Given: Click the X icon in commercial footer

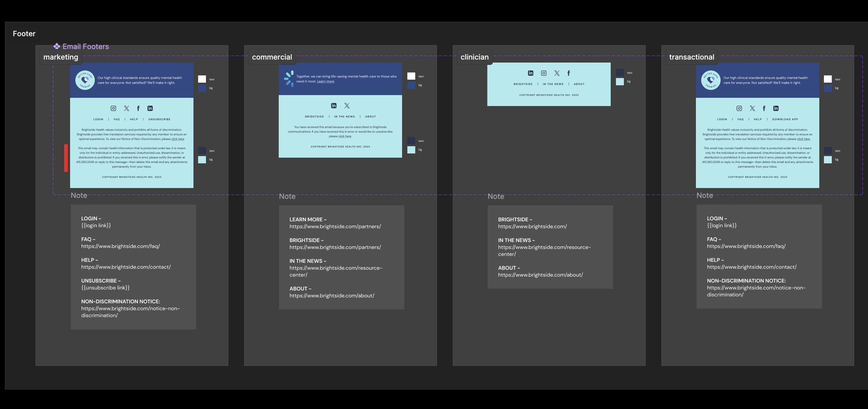Looking at the screenshot, I should 347,106.
